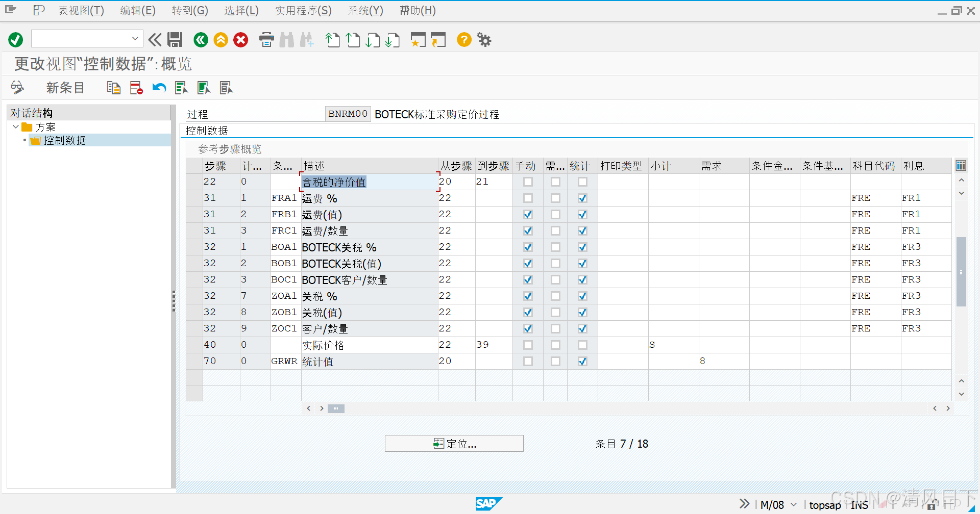
Task: Click the 科目代码 column header
Action: click(875, 166)
